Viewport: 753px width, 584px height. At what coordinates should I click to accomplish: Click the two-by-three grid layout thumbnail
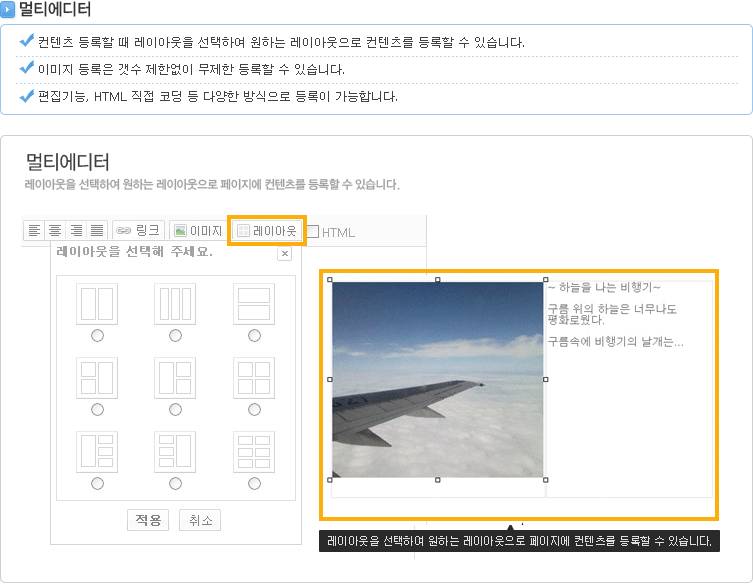(x=254, y=451)
